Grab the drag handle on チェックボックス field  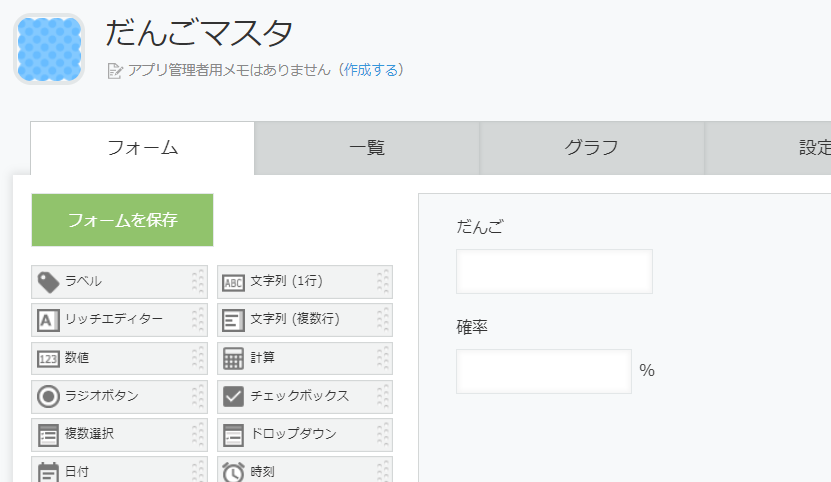click(x=383, y=397)
